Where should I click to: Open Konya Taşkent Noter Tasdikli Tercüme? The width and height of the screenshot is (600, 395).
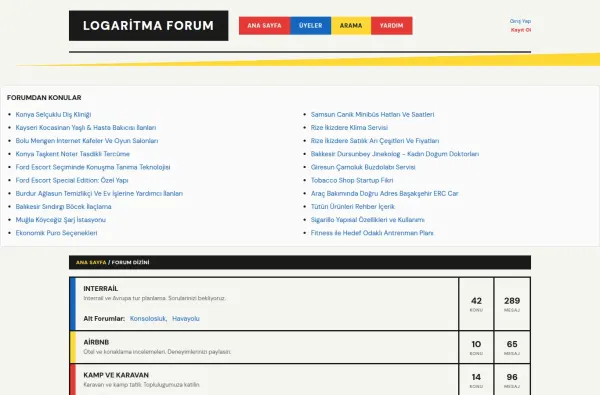pyautogui.click(x=73, y=154)
